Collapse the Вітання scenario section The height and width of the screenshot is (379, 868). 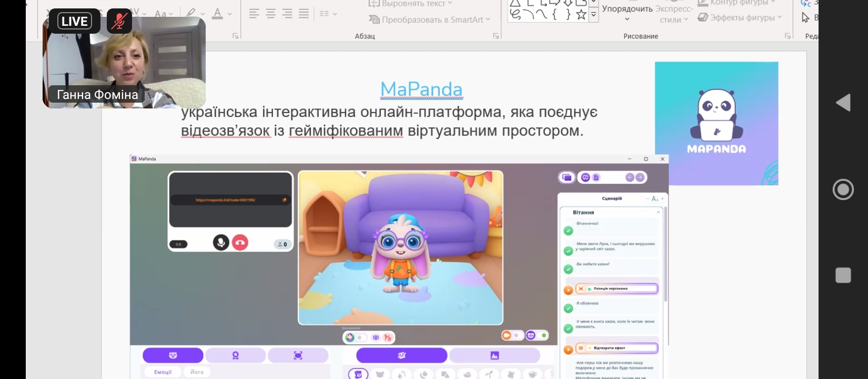coord(658,212)
